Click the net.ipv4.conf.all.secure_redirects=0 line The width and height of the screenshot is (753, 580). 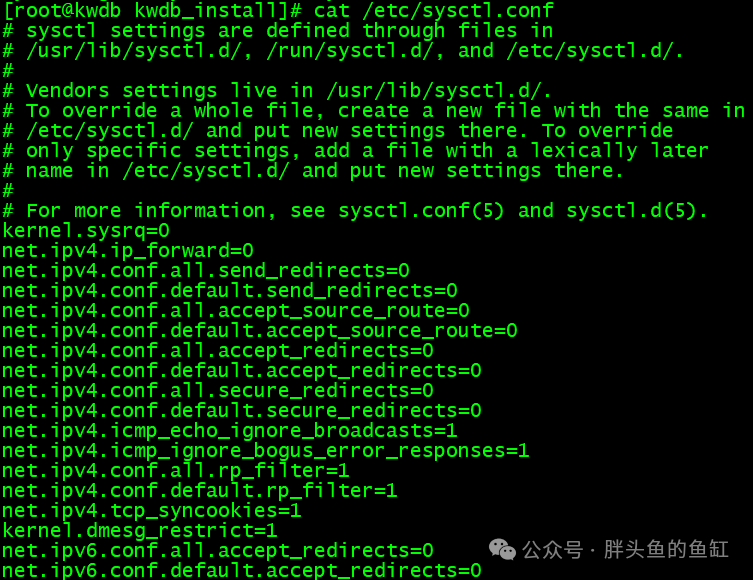218,390
